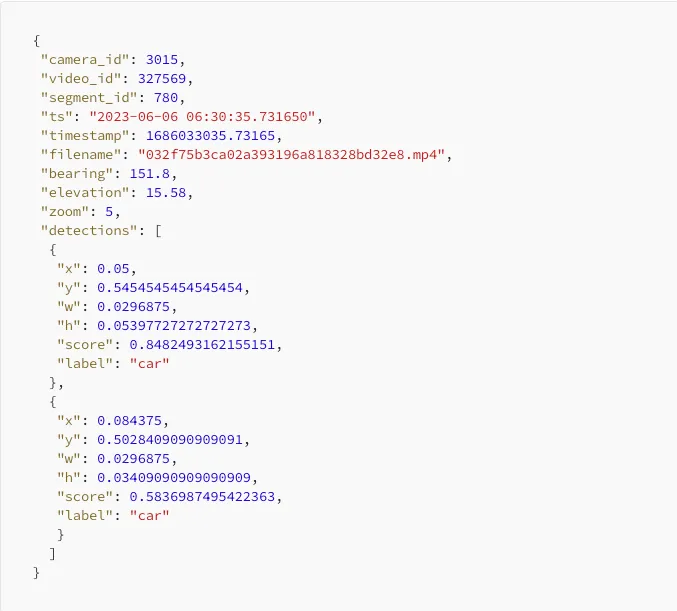Click the camera_id value 3015
The height and width of the screenshot is (611, 677).
[x=162, y=60]
